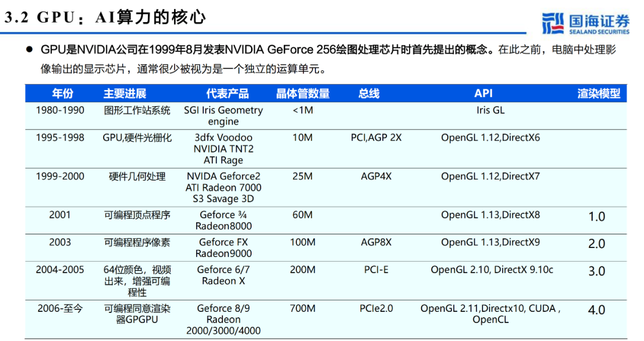Click the column header "年份"
Viewport: 644px width, 341px height.
point(63,94)
